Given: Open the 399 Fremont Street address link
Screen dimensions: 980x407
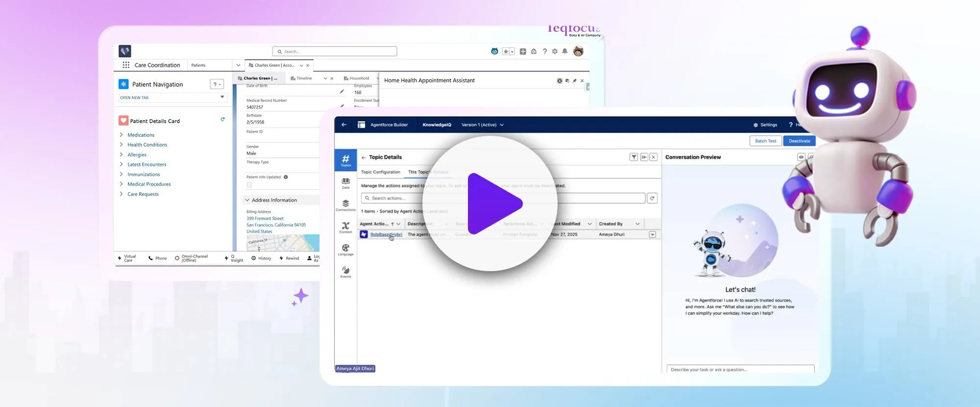Looking at the screenshot, I should pyautogui.click(x=265, y=219).
